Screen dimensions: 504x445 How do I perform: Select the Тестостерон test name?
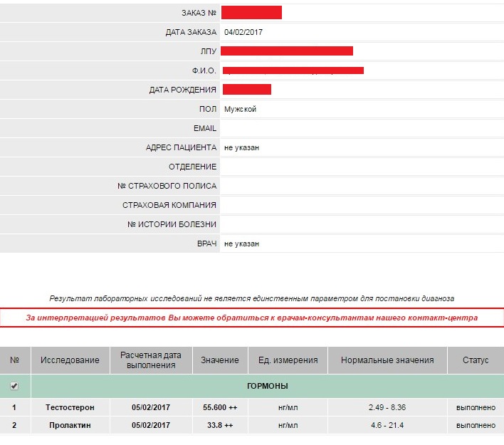70,407
